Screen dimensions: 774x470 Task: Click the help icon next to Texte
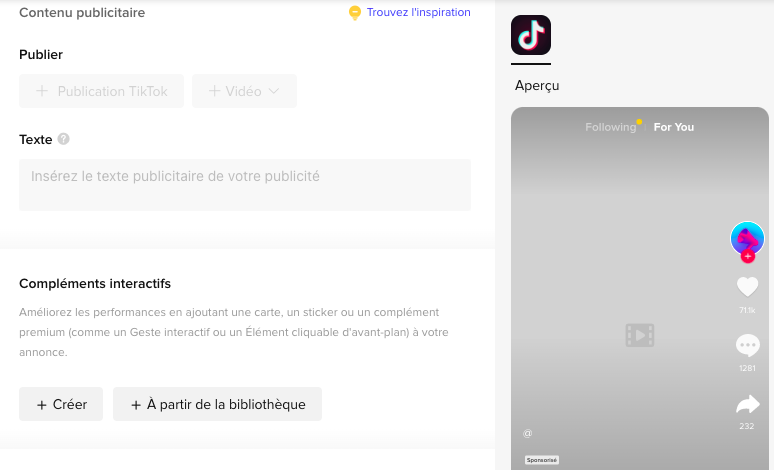(64, 139)
